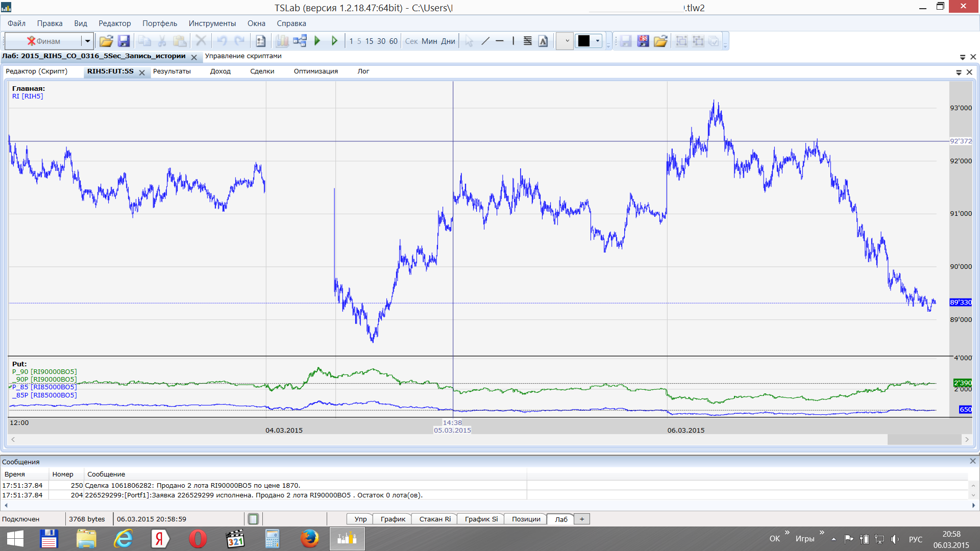Click the script properties document icon
The height and width of the screenshot is (551, 980).
pos(261,41)
